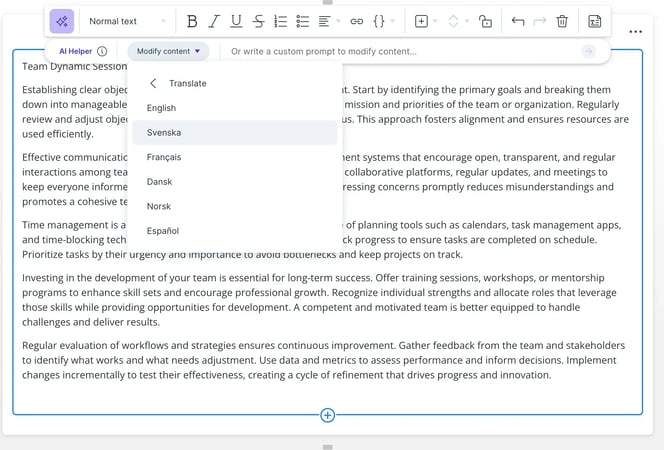Expand the add block dropdown arrow
Image resolution: width=664 pixels, height=450 pixels.
[435, 21]
